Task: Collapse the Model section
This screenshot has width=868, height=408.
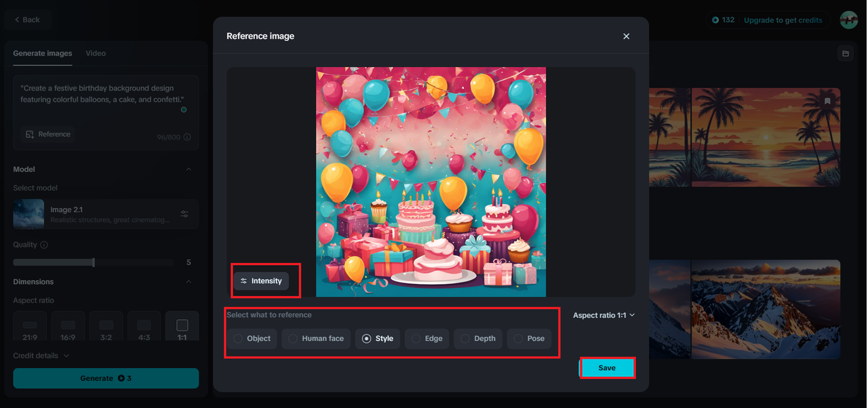Action: click(189, 169)
